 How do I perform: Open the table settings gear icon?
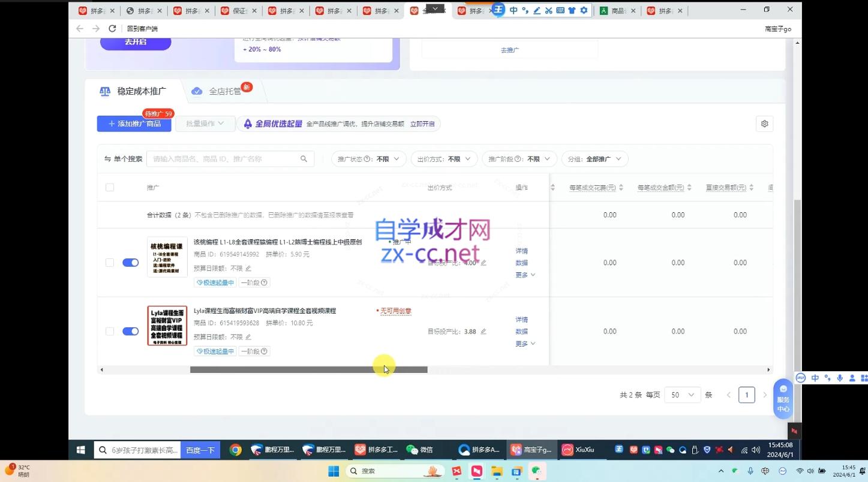pyautogui.click(x=764, y=123)
